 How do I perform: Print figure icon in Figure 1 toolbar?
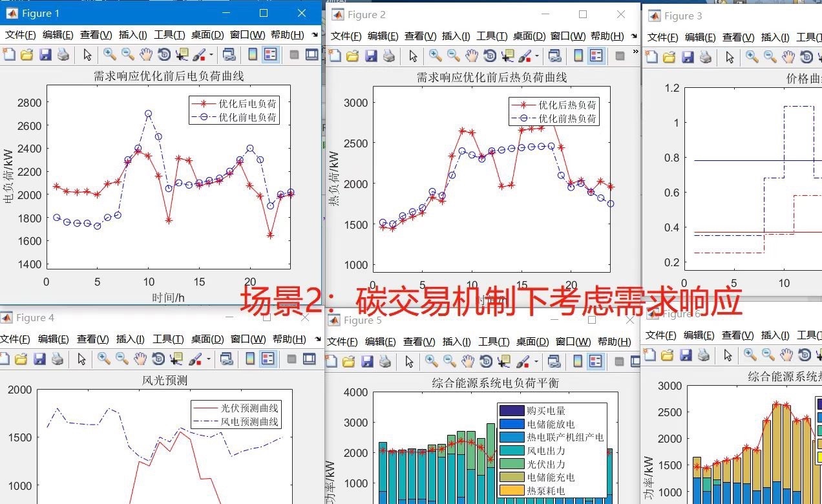[63, 55]
